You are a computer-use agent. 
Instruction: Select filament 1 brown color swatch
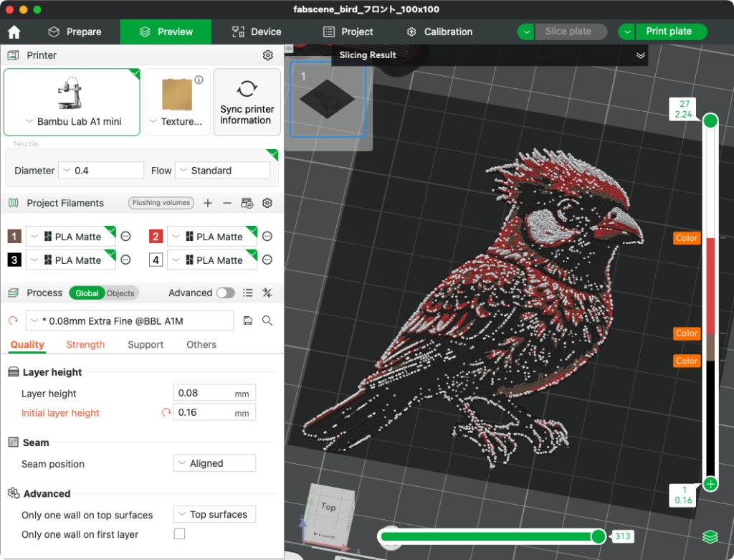(x=14, y=237)
